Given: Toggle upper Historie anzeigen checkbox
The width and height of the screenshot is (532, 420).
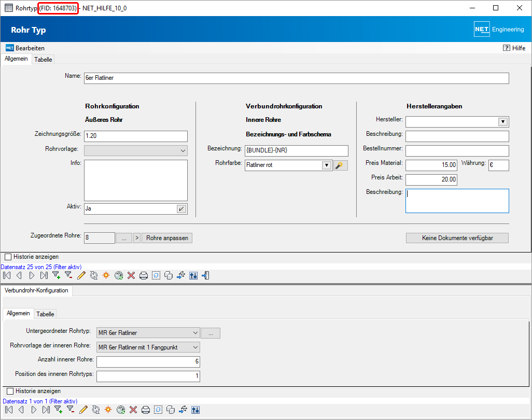Looking at the screenshot, I should (x=8, y=257).
